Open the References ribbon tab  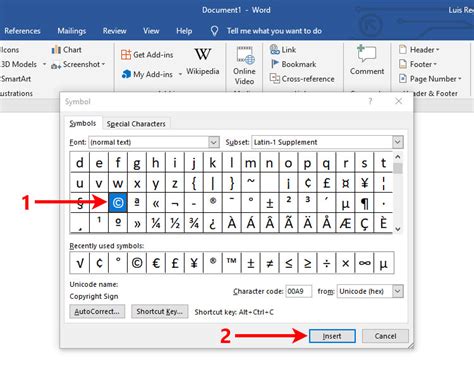tap(22, 31)
